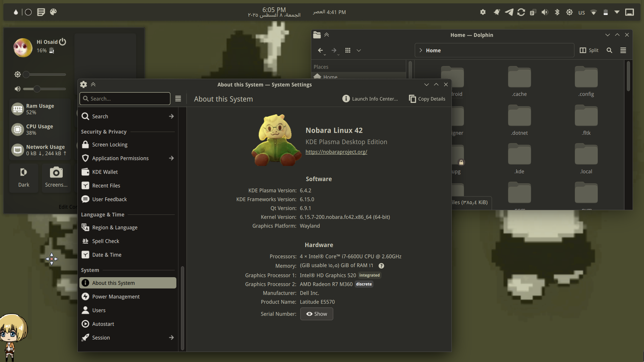Click the Spell Check icon

tap(85, 241)
